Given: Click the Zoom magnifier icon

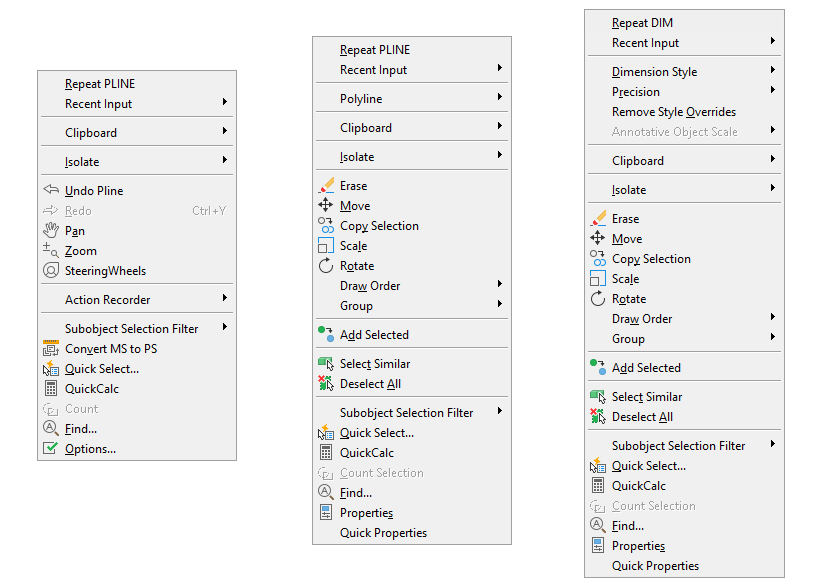Looking at the screenshot, I should pyautogui.click(x=51, y=250).
